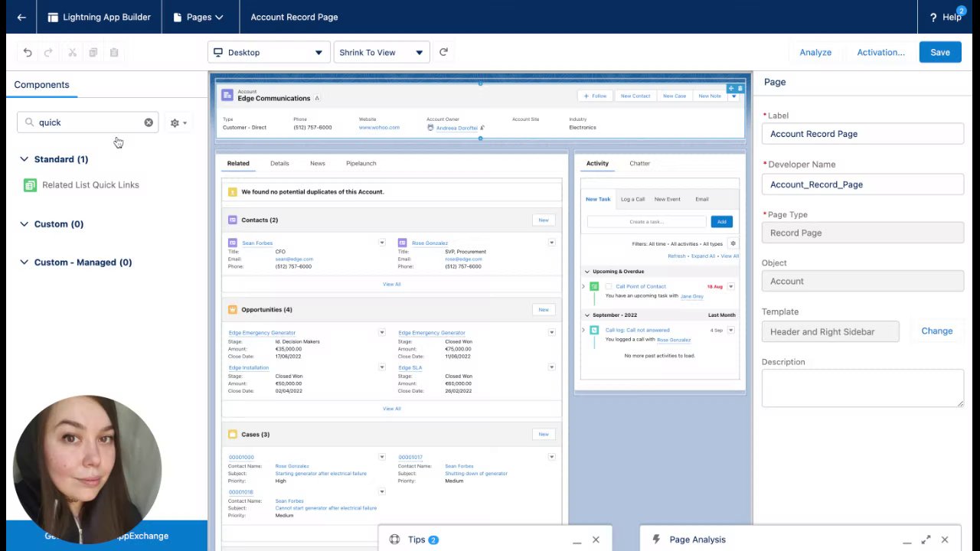Switch to the Details tab
The image size is (980, 551).
279,163
